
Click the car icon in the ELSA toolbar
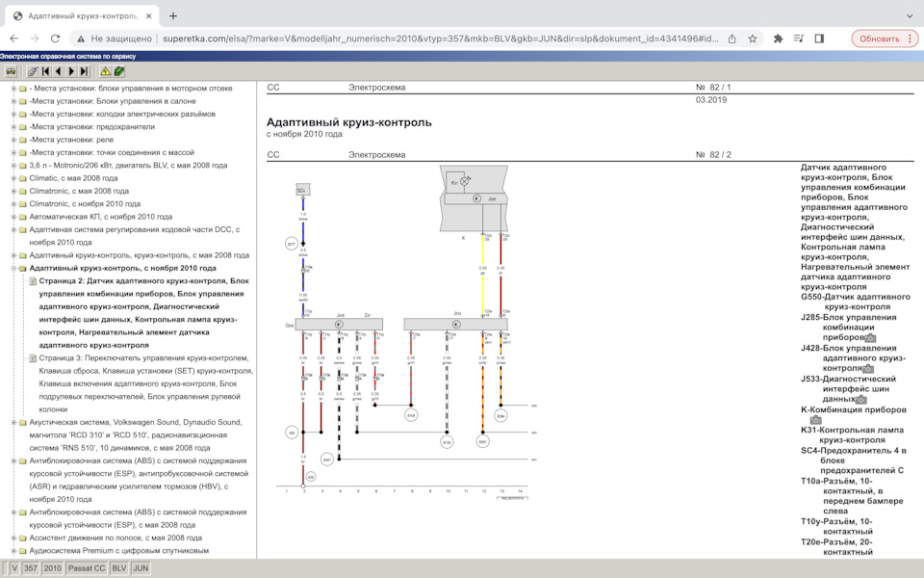tap(11, 71)
